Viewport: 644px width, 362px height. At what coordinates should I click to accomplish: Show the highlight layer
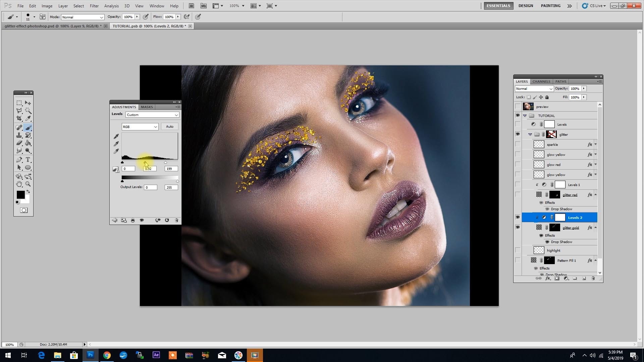click(x=518, y=250)
